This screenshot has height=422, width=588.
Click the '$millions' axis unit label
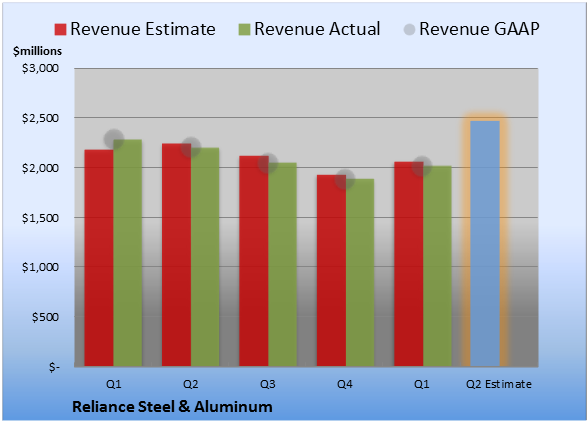pos(37,51)
